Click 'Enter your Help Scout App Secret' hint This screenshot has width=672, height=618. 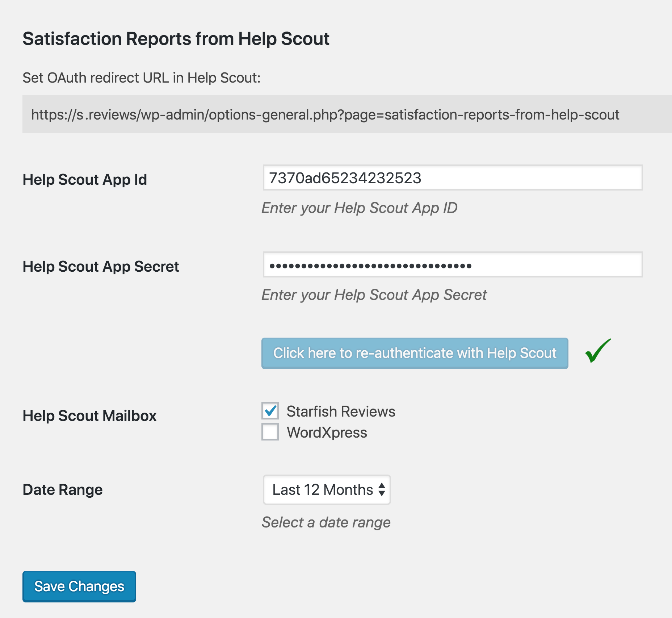coord(374,295)
